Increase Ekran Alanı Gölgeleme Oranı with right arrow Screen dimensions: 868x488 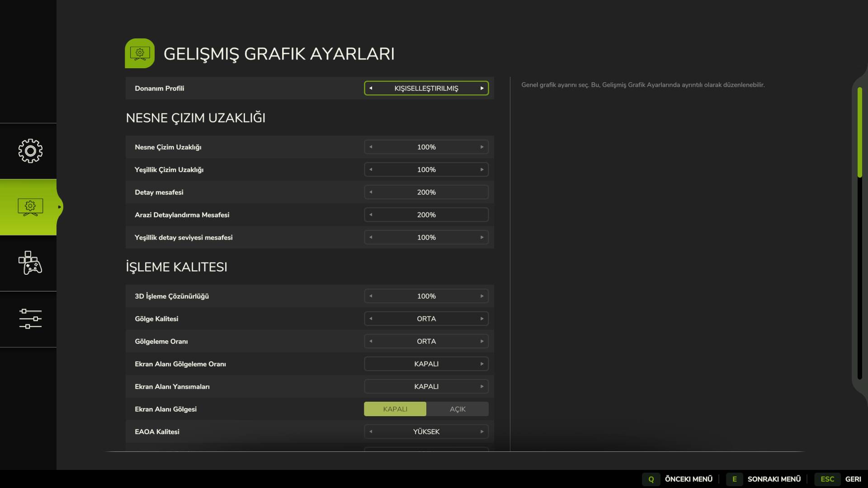pos(482,364)
